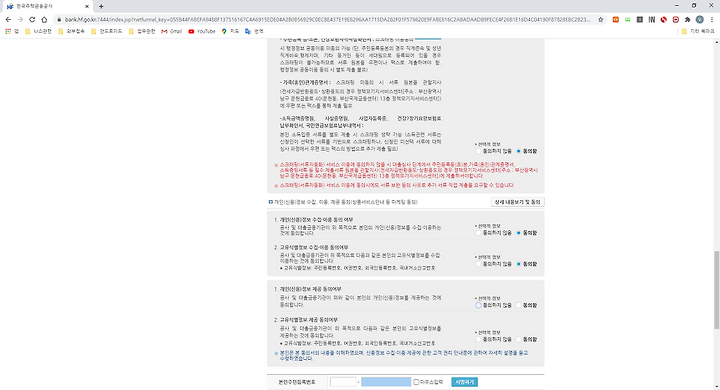Click the heading 1. 개인(신용)정보 제공 동의여부
Image resolution: width=720 pixels, height=390 pixels.
coord(308,289)
